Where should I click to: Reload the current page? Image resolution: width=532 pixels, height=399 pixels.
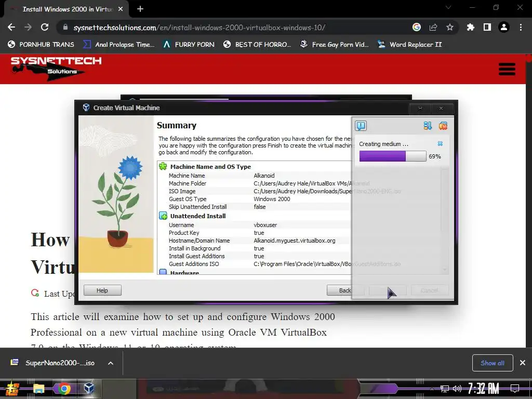(x=45, y=27)
